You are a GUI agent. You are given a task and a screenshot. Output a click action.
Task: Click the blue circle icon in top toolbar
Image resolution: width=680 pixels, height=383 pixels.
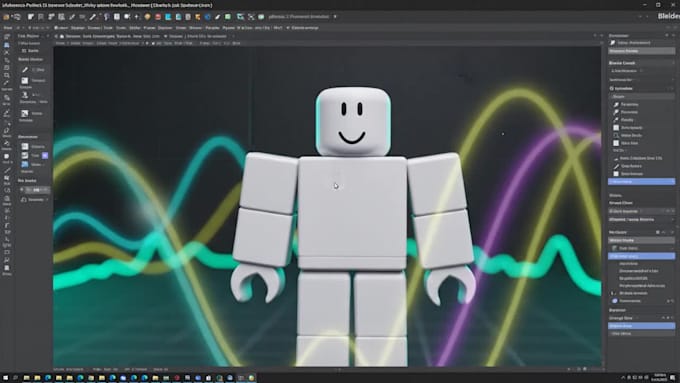(207, 16)
